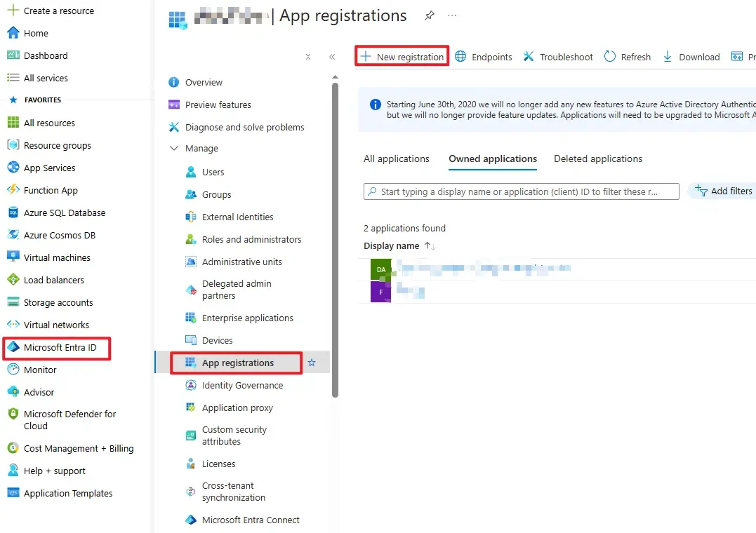756x533 pixels.
Task: Click Download in the toolbar
Action: (691, 57)
